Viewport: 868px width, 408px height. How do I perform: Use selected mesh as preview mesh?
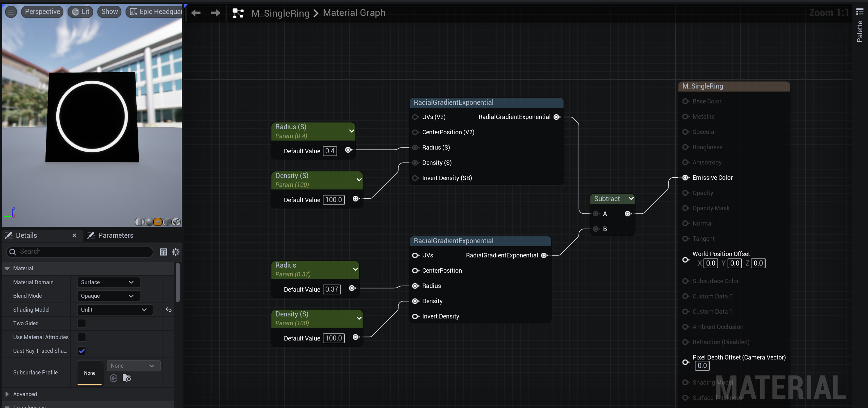pyautogui.click(x=176, y=222)
